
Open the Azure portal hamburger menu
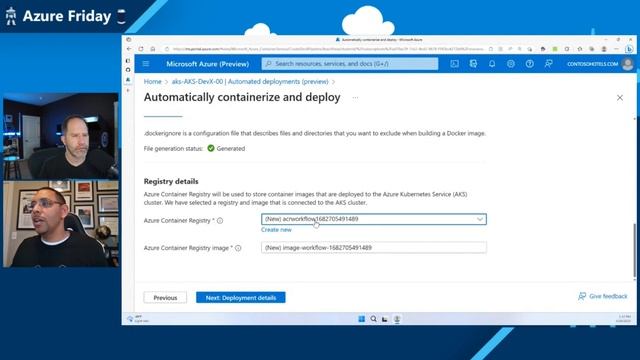[146, 64]
